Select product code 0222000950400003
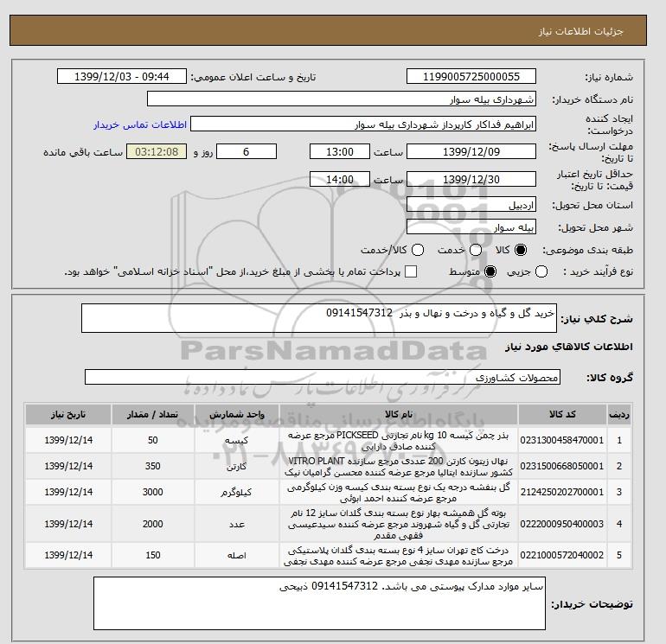Viewport: 666px width, 644px height. [562, 524]
